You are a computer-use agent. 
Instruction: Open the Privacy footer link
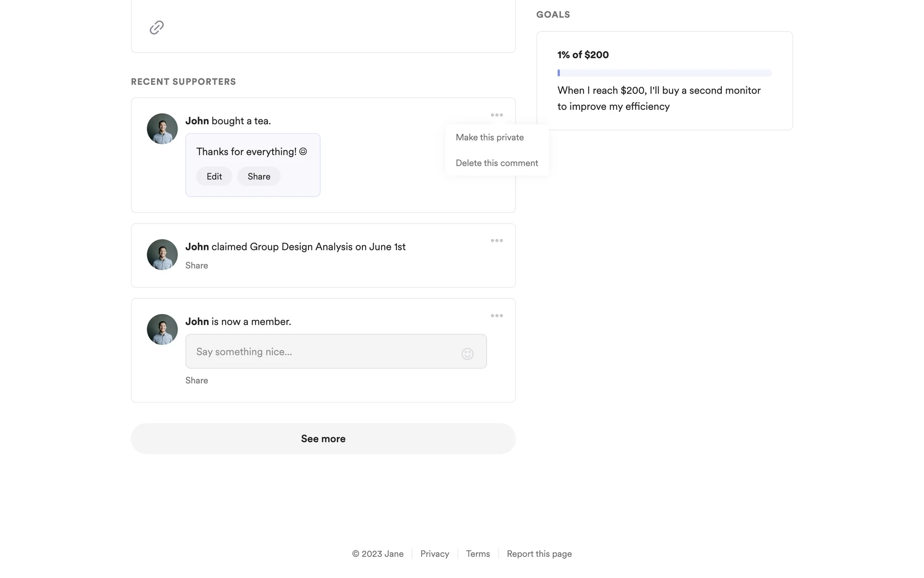click(435, 554)
